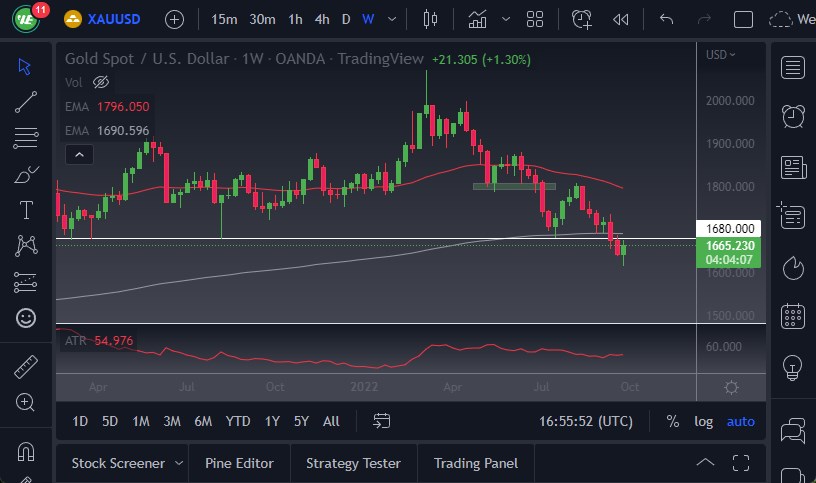Open the USD currency dropdown

[720, 54]
